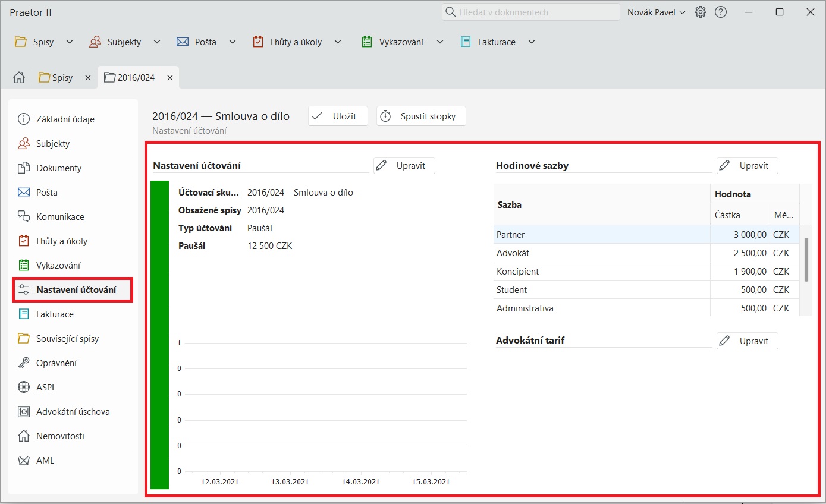Open Oprávnění key item in sidebar
826x504 pixels.
[56, 363]
